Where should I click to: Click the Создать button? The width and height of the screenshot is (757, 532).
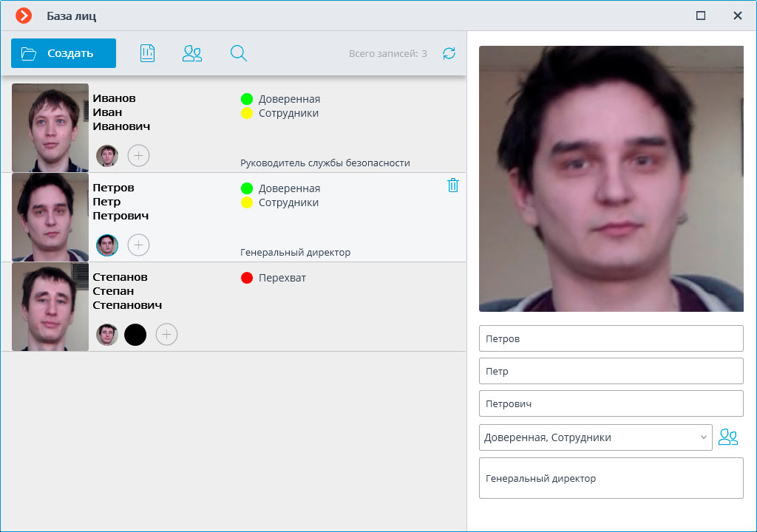coord(64,53)
